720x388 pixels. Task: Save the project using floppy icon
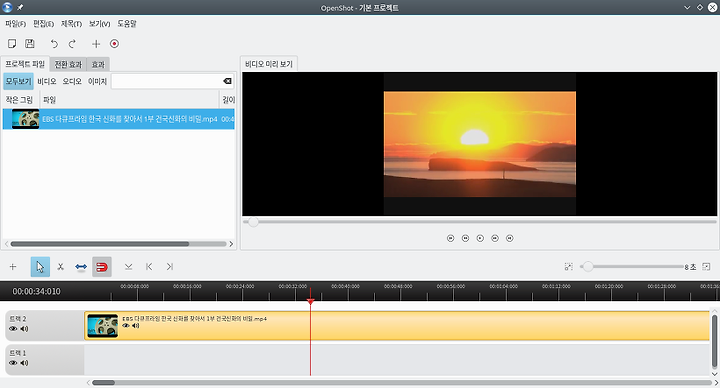pyautogui.click(x=30, y=44)
